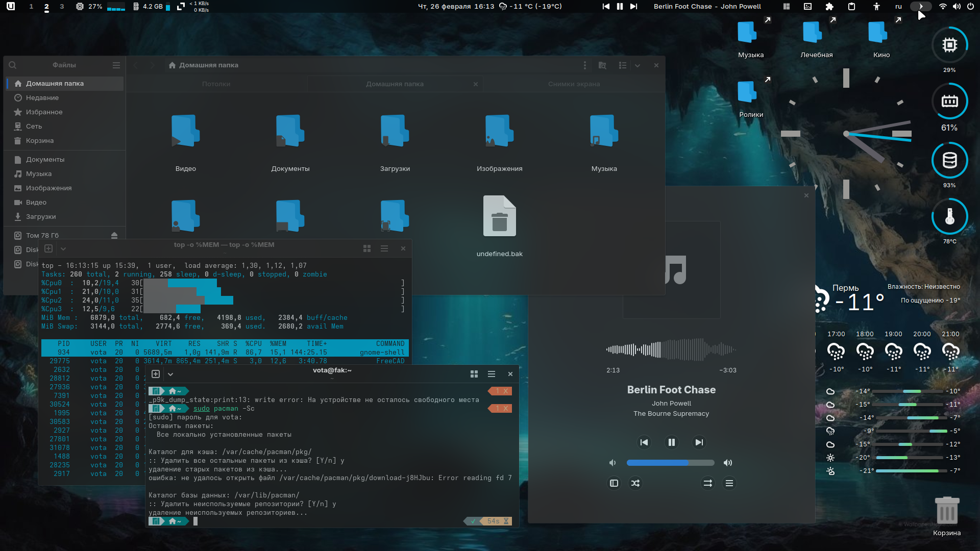Viewport: 980px width, 551px height.
Task: Open the accessibility menu in the top bar
Action: click(876, 7)
